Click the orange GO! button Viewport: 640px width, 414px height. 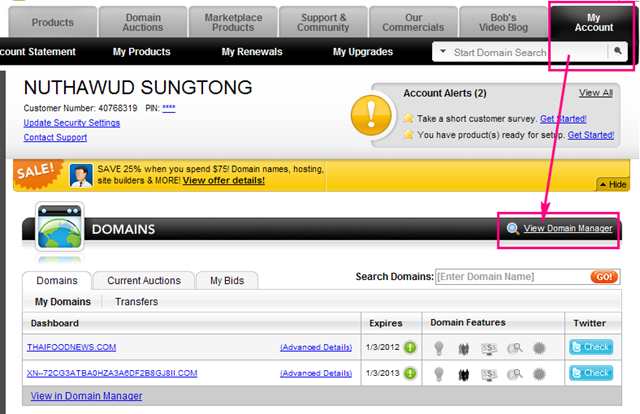coord(604,277)
